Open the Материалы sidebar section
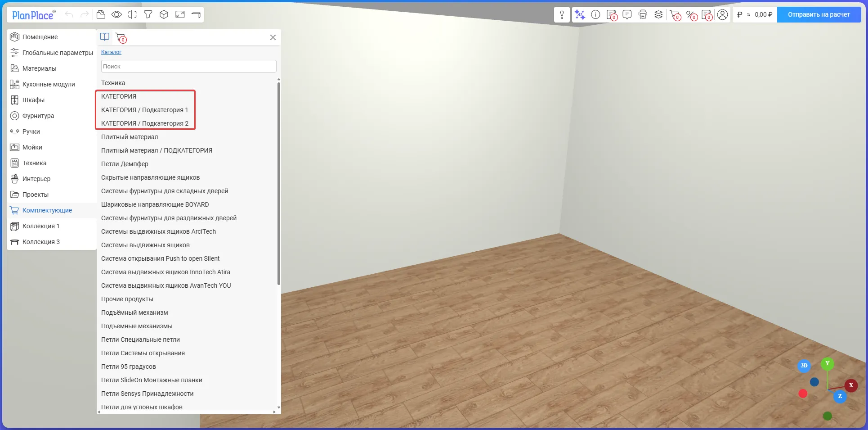Screen dimensions: 868x430 pyautogui.click(x=52, y=68)
